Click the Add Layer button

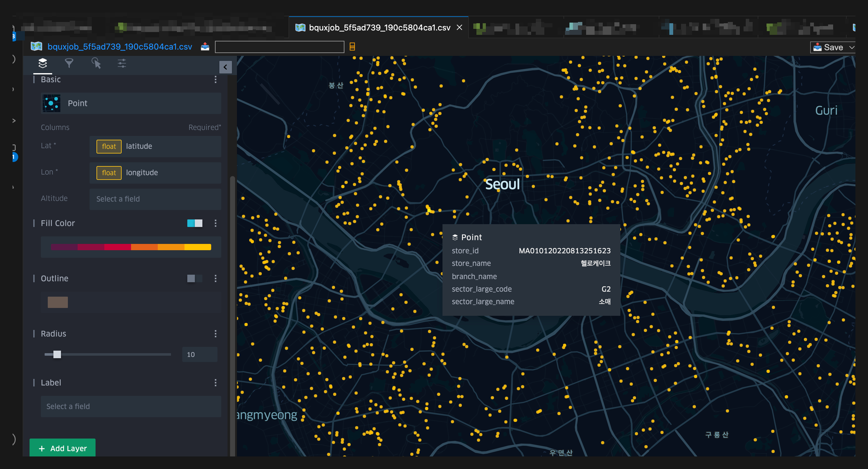[x=63, y=448]
